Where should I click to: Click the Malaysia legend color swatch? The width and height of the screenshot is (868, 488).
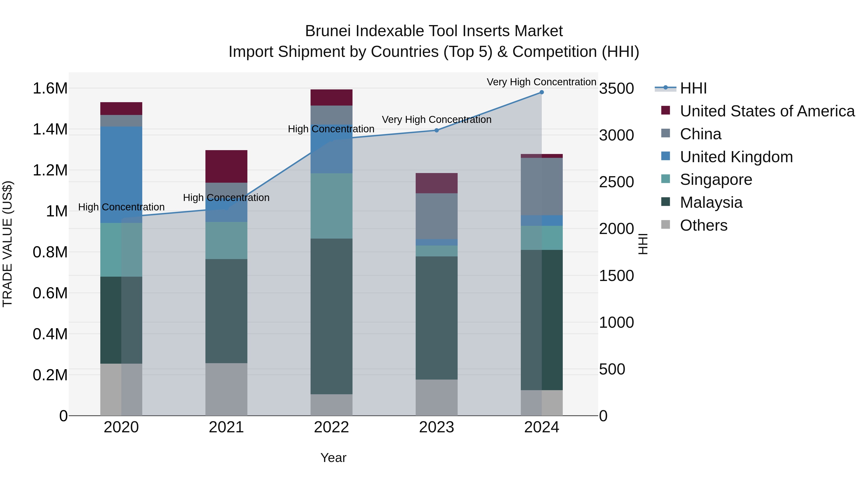pyautogui.click(x=665, y=202)
